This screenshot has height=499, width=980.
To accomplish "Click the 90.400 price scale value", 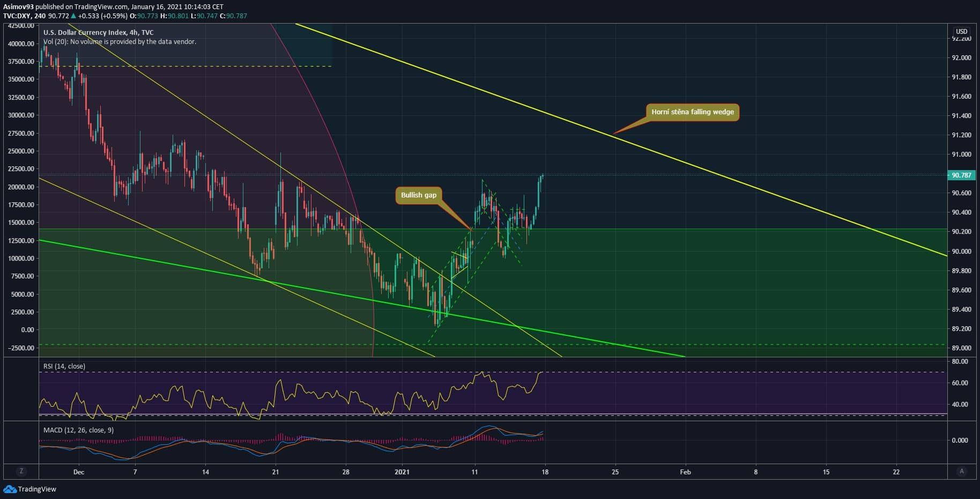I will pyautogui.click(x=961, y=212).
